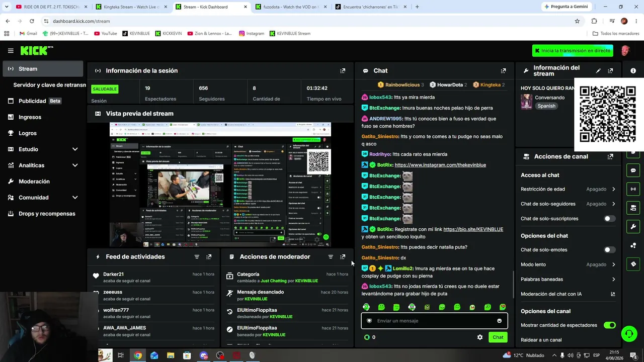
Task: Open Palabras baneadas list
Action: click(x=568, y=280)
